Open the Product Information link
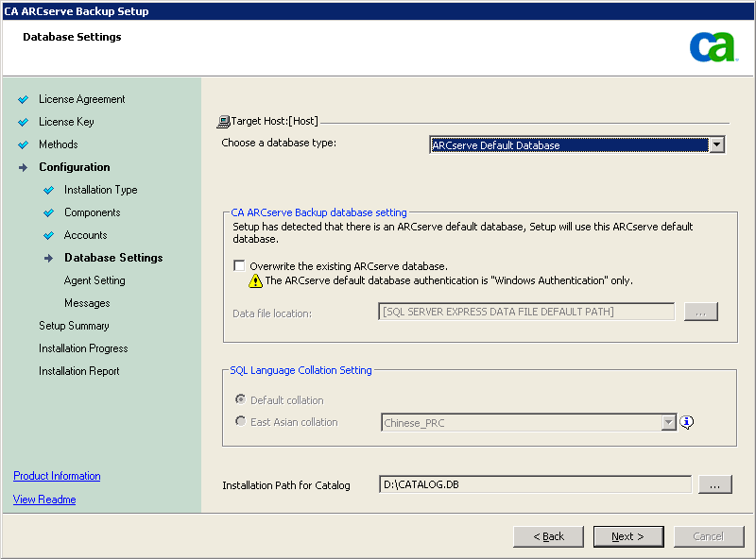This screenshot has width=756, height=559. [x=57, y=476]
